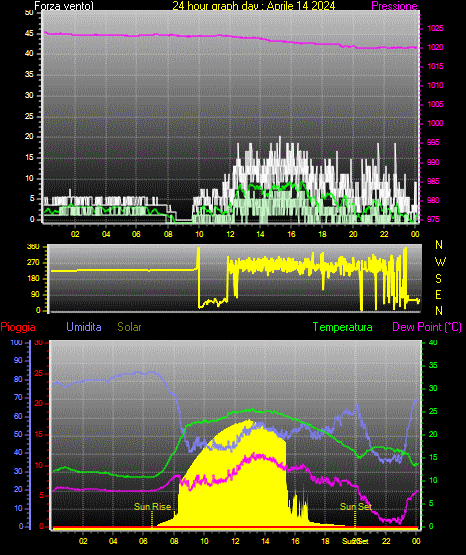This screenshot has height=555, width=466.
Task: Click the wind direction axis value 270
Action: pos(33,263)
